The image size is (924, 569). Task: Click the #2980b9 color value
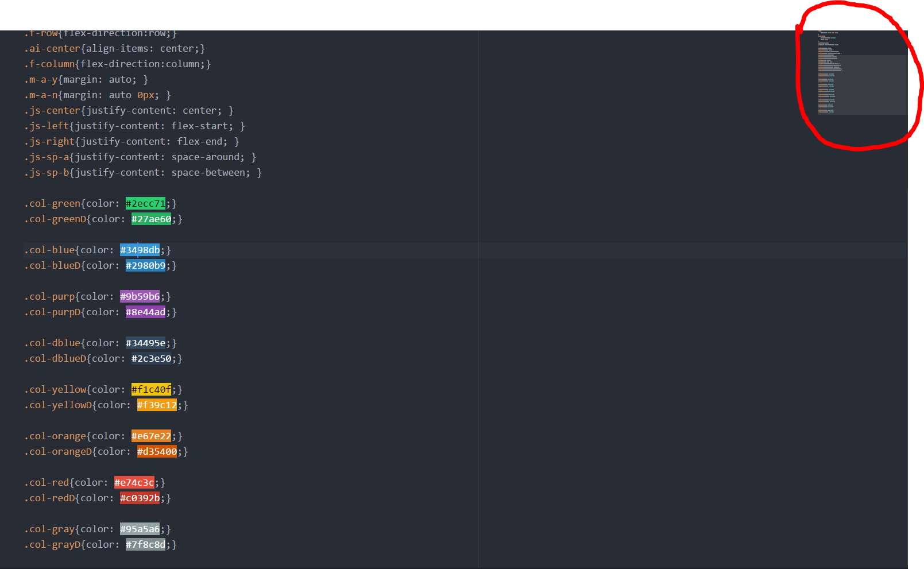[x=145, y=265]
